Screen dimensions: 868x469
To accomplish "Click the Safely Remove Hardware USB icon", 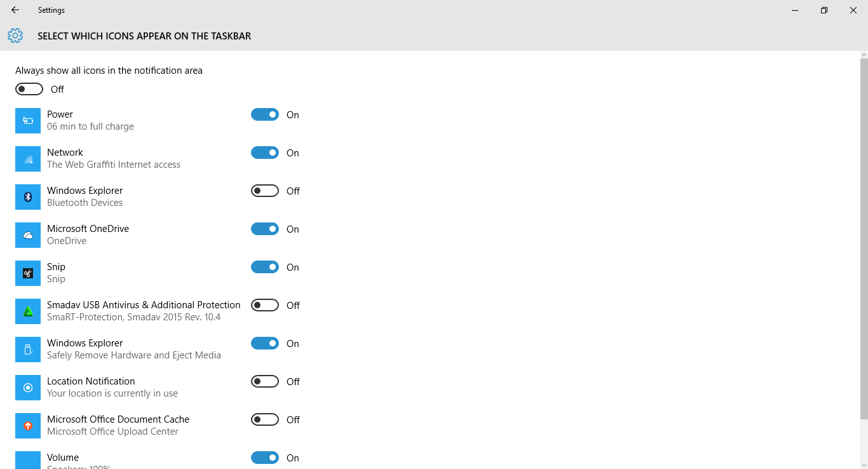I will pos(28,350).
